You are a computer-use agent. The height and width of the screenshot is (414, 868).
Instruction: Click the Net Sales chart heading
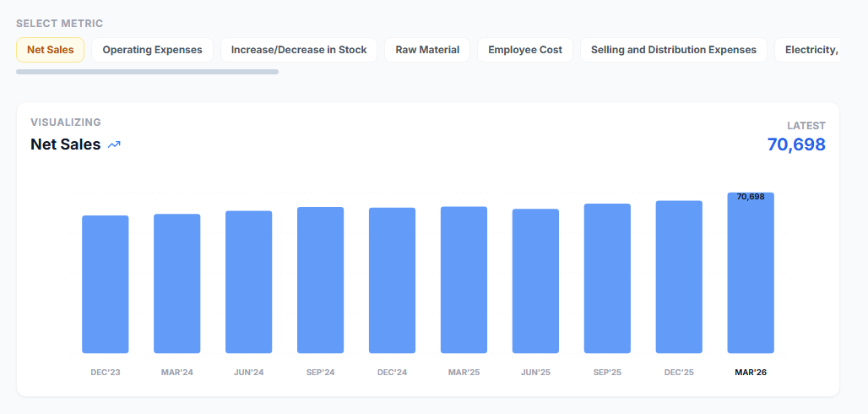click(x=65, y=144)
